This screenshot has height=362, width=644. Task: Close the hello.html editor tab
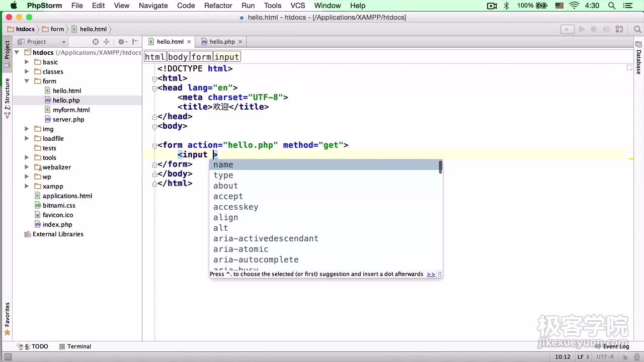click(x=189, y=42)
